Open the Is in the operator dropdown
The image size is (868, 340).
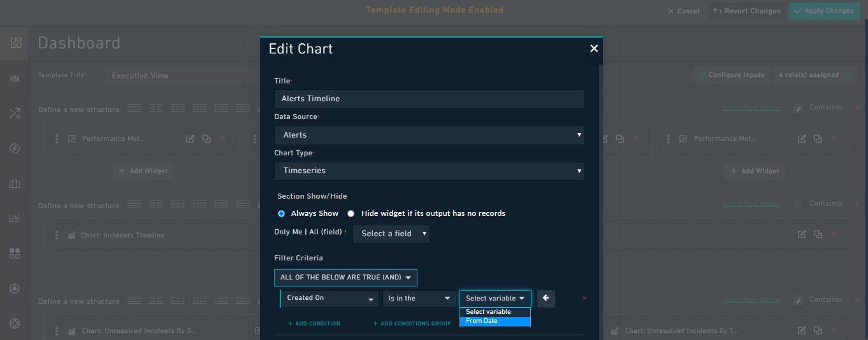[x=419, y=298]
